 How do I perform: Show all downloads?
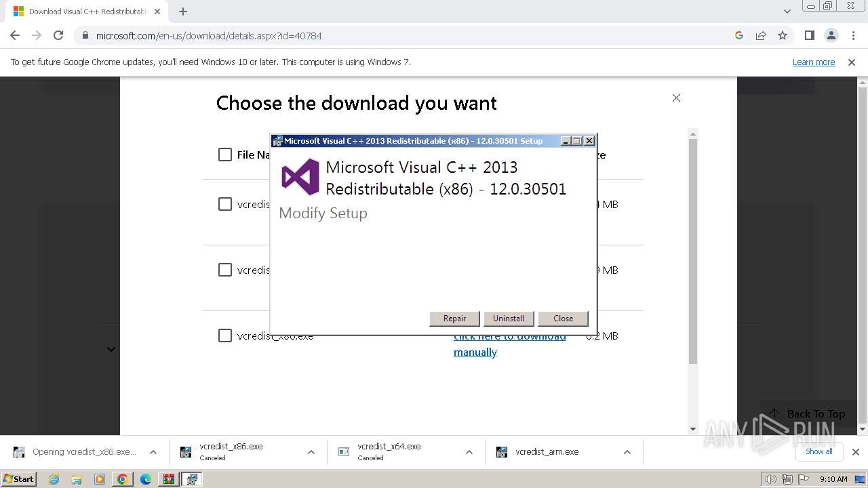coord(819,451)
